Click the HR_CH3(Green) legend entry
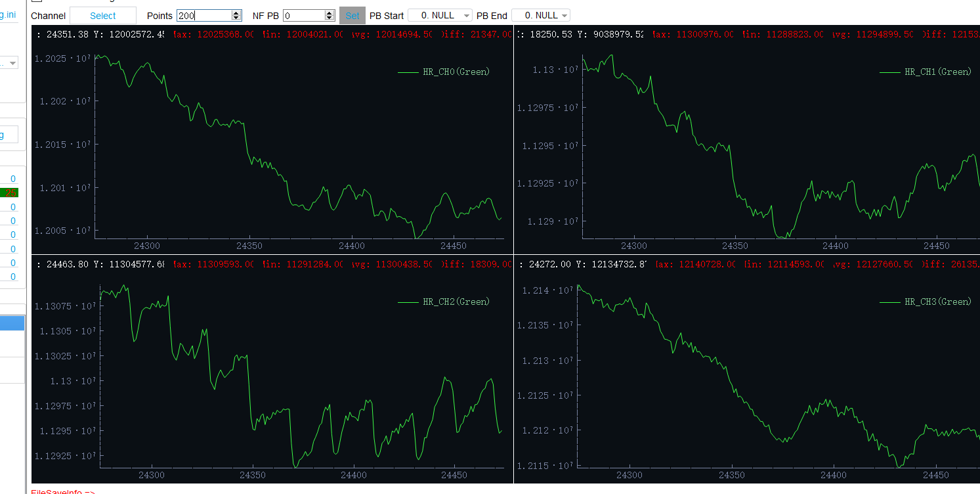The width and height of the screenshot is (980, 494). 925,302
